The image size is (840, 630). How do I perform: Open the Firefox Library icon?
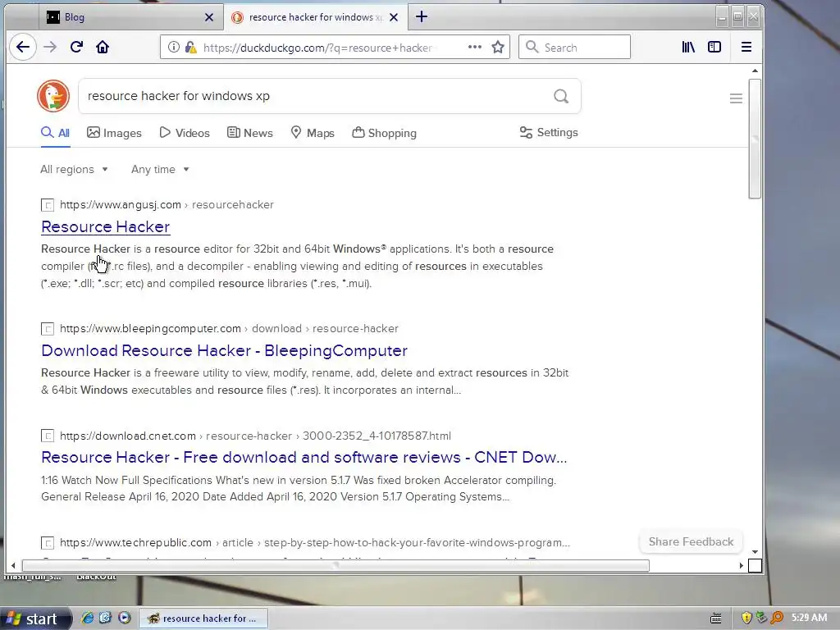click(688, 47)
